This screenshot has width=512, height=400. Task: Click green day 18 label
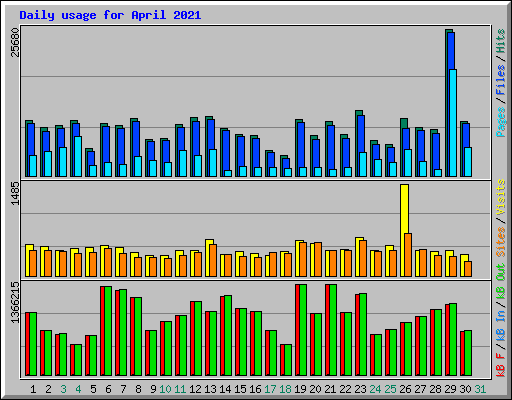285,389
